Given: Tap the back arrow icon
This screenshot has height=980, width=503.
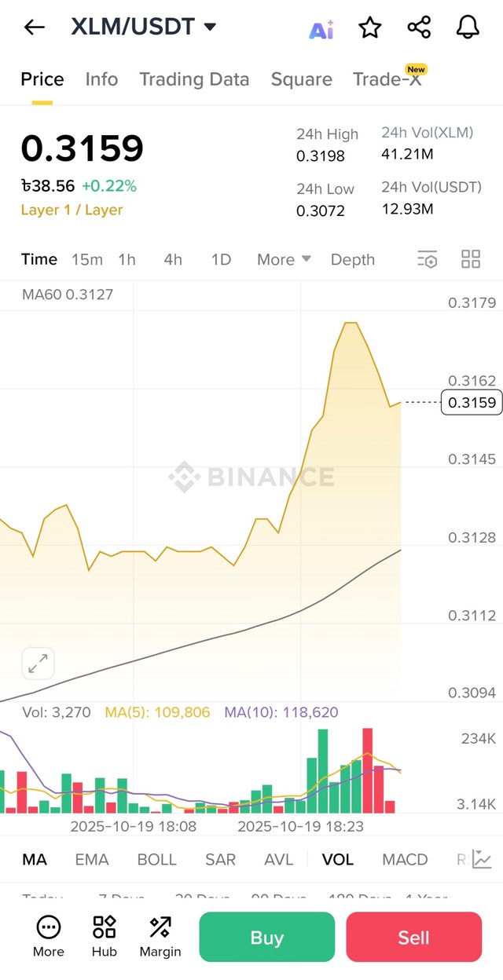Looking at the screenshot, I should (x=35, y=27).
